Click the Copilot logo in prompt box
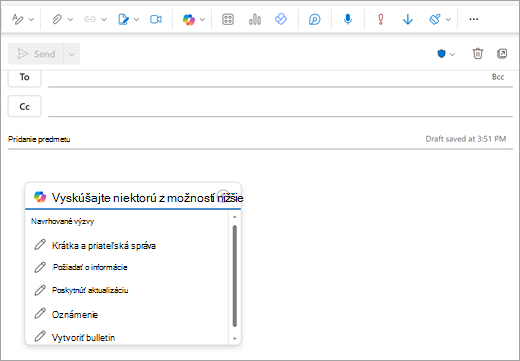Screen dimensions: 520x361 (40, 197)
